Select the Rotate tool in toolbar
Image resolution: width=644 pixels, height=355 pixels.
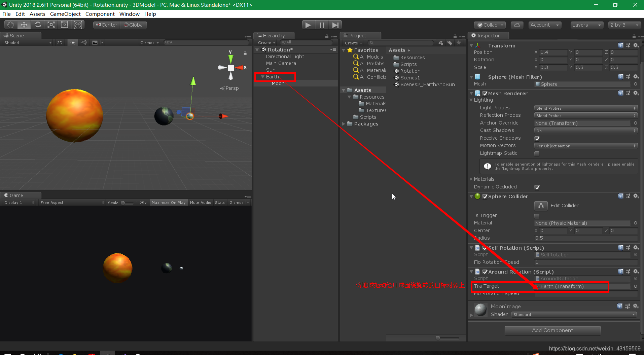[38, 25]
